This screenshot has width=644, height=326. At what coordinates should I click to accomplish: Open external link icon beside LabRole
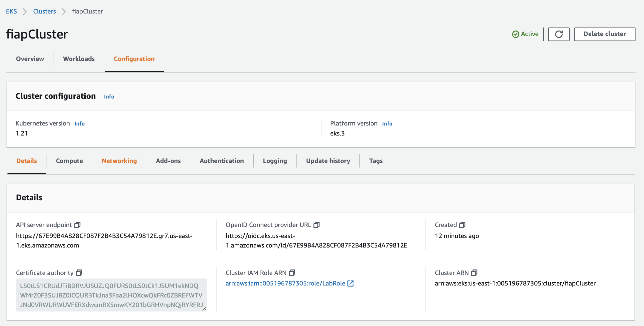click(350, 283)
